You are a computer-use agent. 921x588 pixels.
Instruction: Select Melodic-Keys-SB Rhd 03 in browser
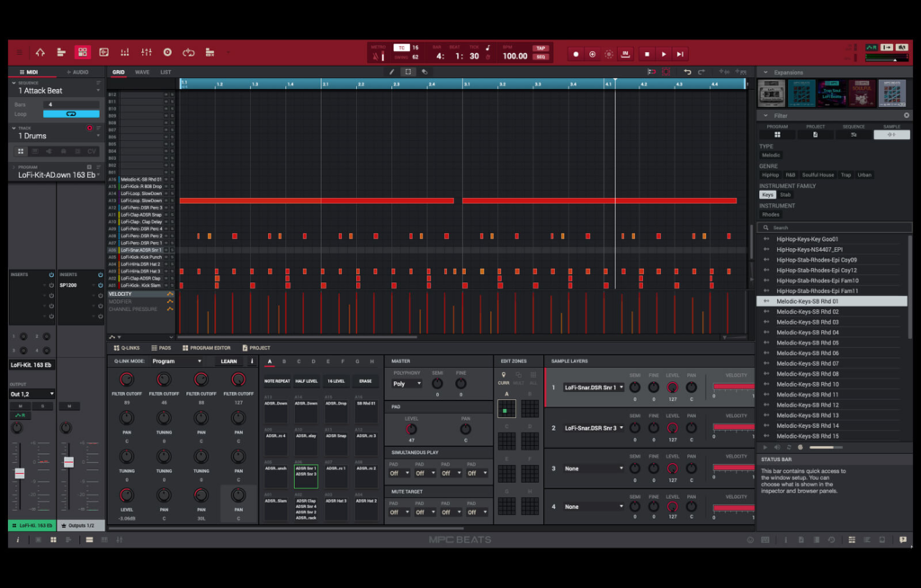[x=808, y=322]
